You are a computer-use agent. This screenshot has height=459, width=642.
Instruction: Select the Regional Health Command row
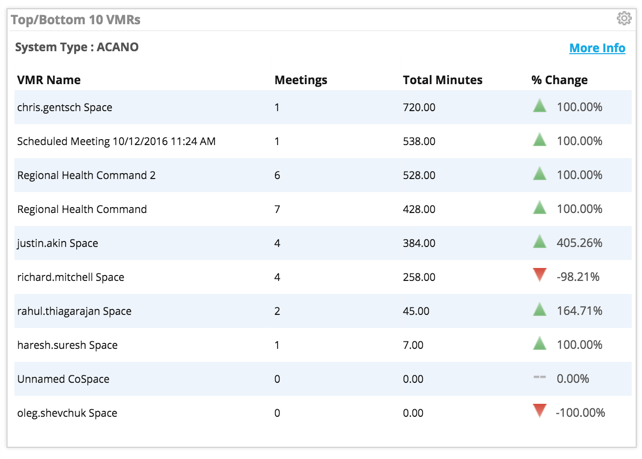(323, 209)
